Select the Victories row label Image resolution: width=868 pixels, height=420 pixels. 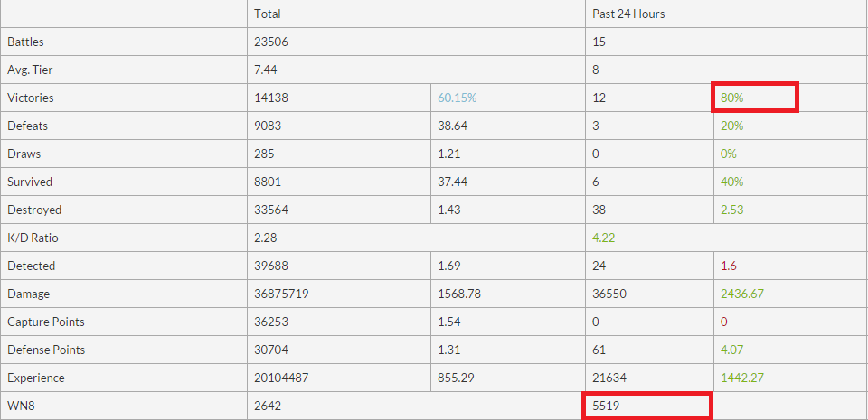point(29,98)
